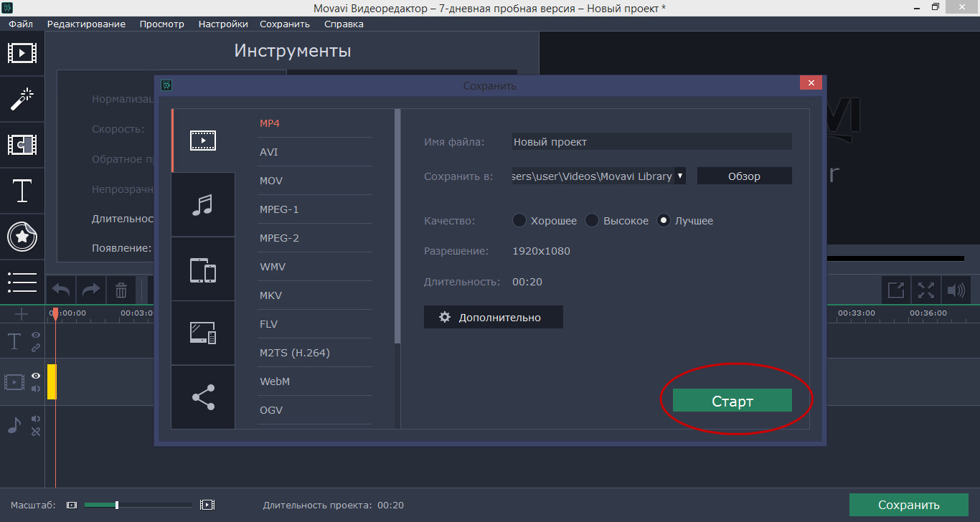This screenshot has height=522, width=980.
Task: Open the save folder path dropdown arrow
Action: pyautogui.click(x=679, y=176)
